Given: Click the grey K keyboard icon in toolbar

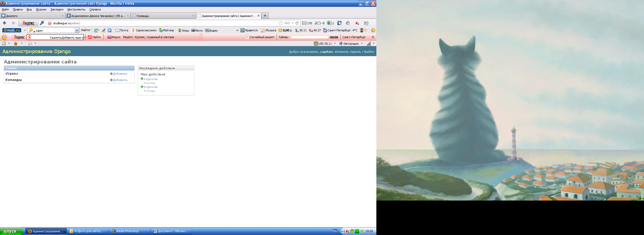Looking at the screenshot, I should click(x=366, y=23).
